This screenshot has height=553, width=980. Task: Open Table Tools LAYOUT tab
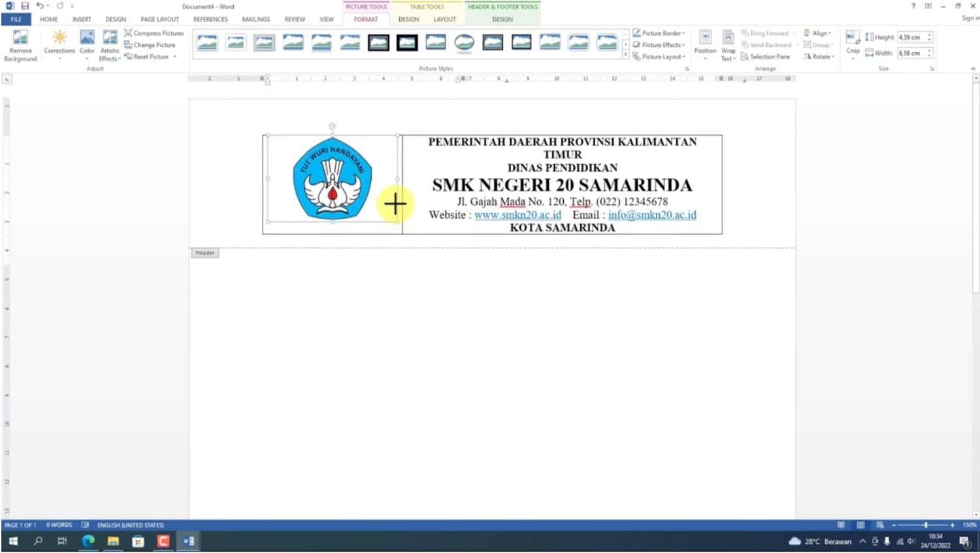coord(445,20)
